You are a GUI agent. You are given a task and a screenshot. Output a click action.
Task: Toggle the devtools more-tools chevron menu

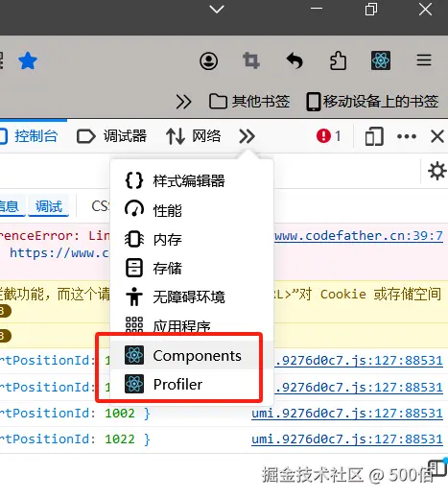[248, 136]
